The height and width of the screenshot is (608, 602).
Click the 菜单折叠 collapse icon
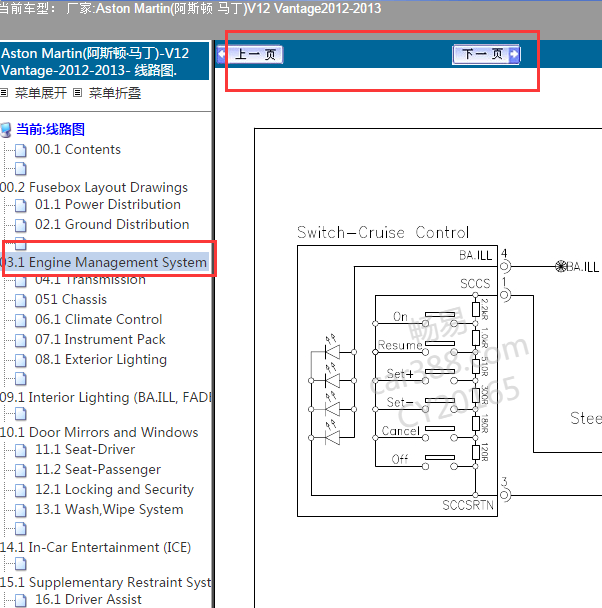[x=78, y=93]
